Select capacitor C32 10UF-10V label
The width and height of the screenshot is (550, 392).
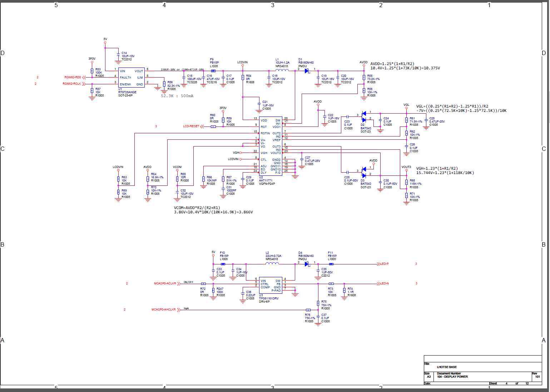click(x=187, y=194)
